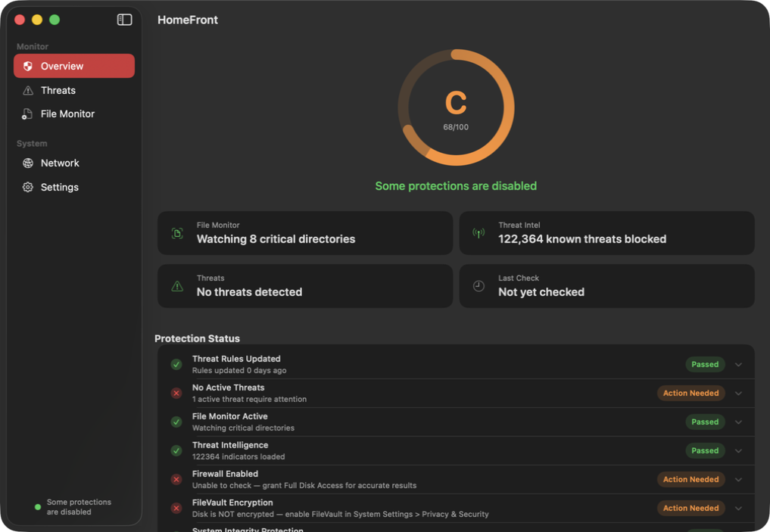770x532 pixels.
Task: Open Settings using the gear icon
Action: click(x=27, y=187)
